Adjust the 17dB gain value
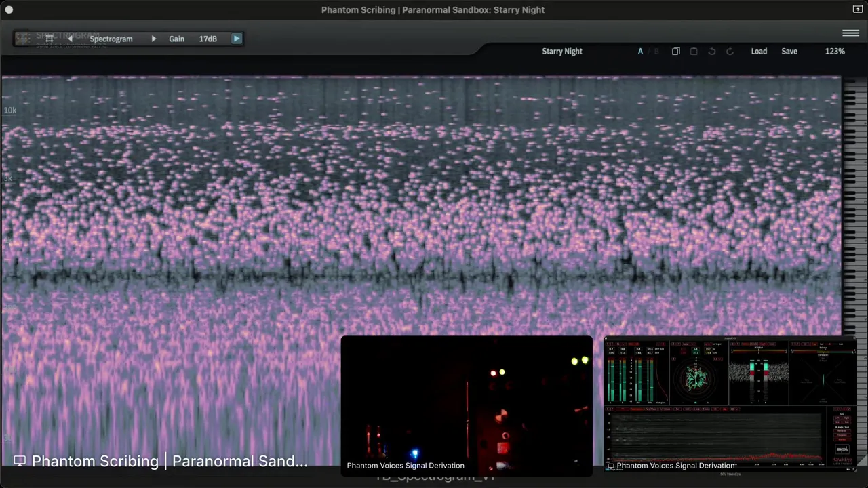This screenshot has height=488, width=868. point(208,39)
